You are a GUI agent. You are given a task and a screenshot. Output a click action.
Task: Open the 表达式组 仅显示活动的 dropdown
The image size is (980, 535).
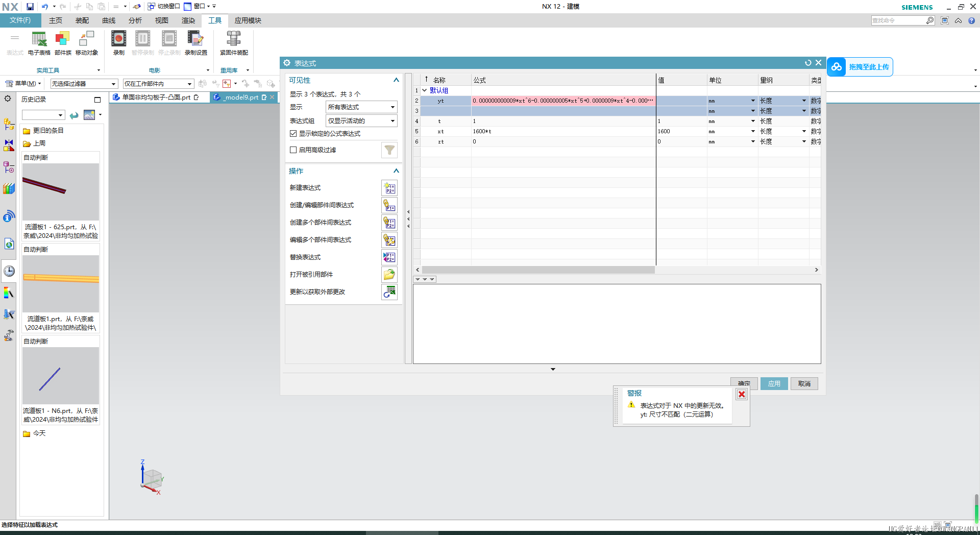361,121
